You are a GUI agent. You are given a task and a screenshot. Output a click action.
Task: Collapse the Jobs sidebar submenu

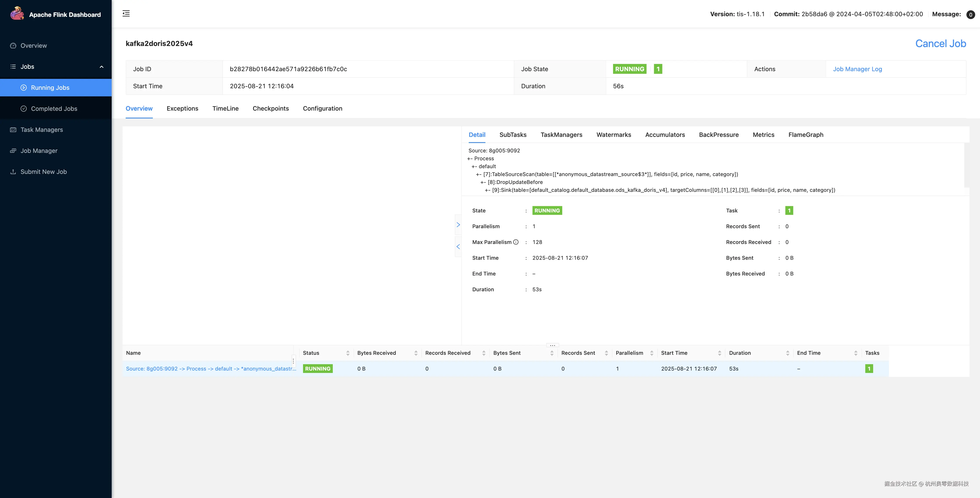pos(101,67)
